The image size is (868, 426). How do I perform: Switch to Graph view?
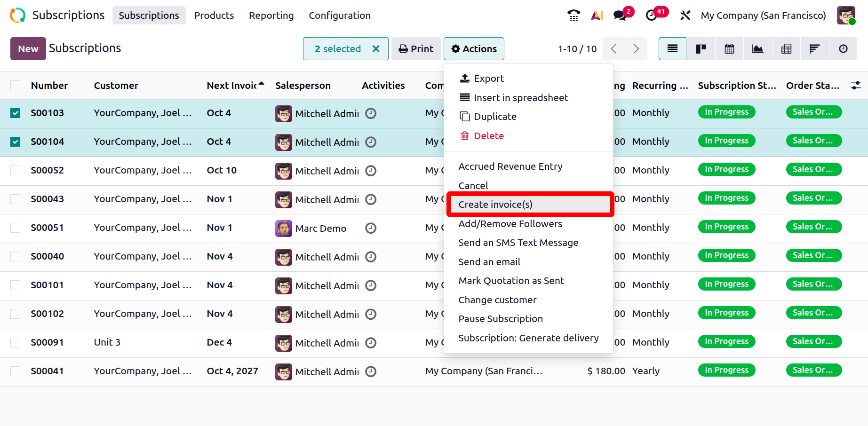tap(758, 49)
